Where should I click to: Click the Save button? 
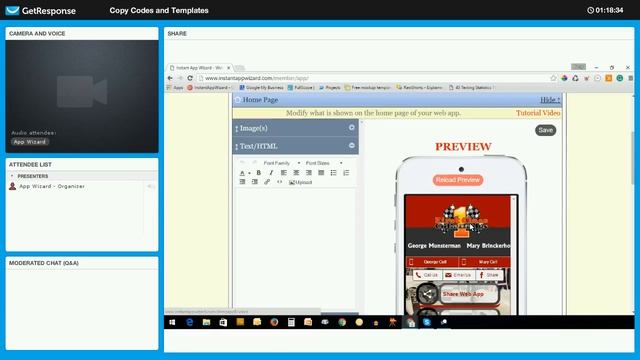pyautogui.click(x=545, y=130)
